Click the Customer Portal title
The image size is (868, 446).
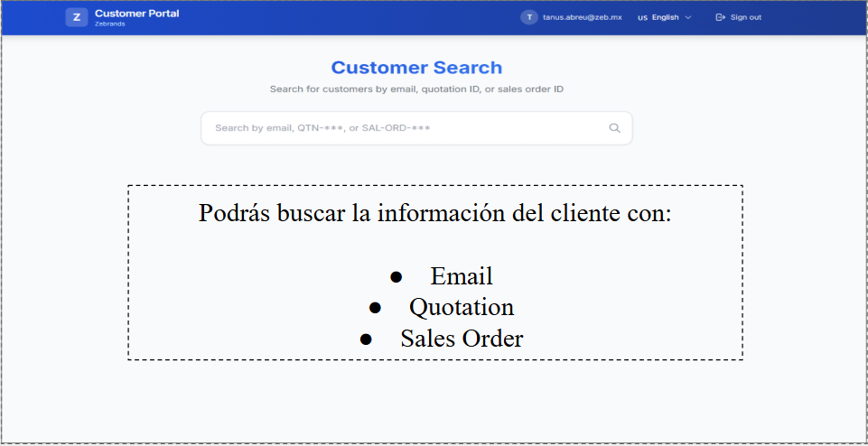(x=136, y=13)
